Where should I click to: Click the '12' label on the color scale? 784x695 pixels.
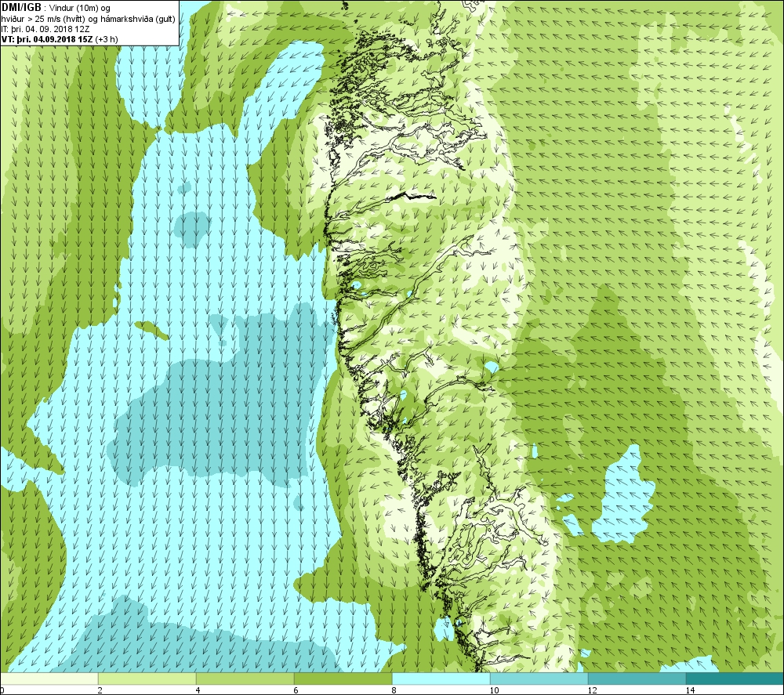(592, 690)
